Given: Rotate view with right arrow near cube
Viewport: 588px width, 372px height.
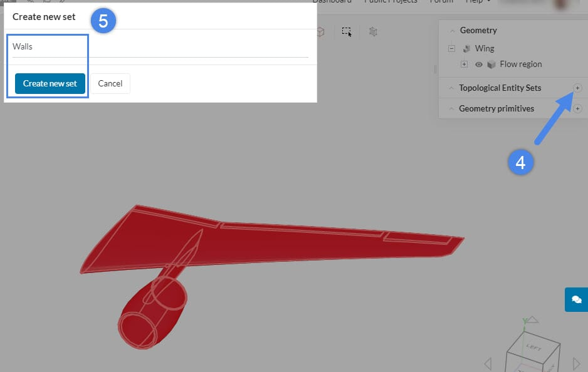Looking at the screenshot, I should [x=577, y=363].
